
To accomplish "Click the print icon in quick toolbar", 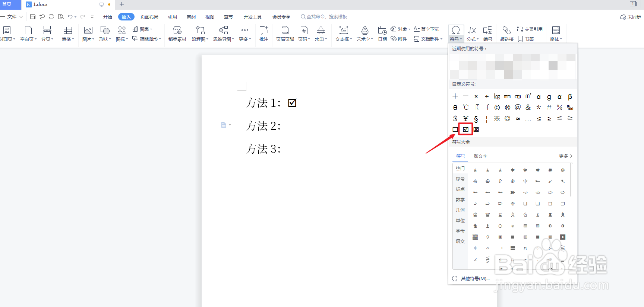I will (51, 17).
